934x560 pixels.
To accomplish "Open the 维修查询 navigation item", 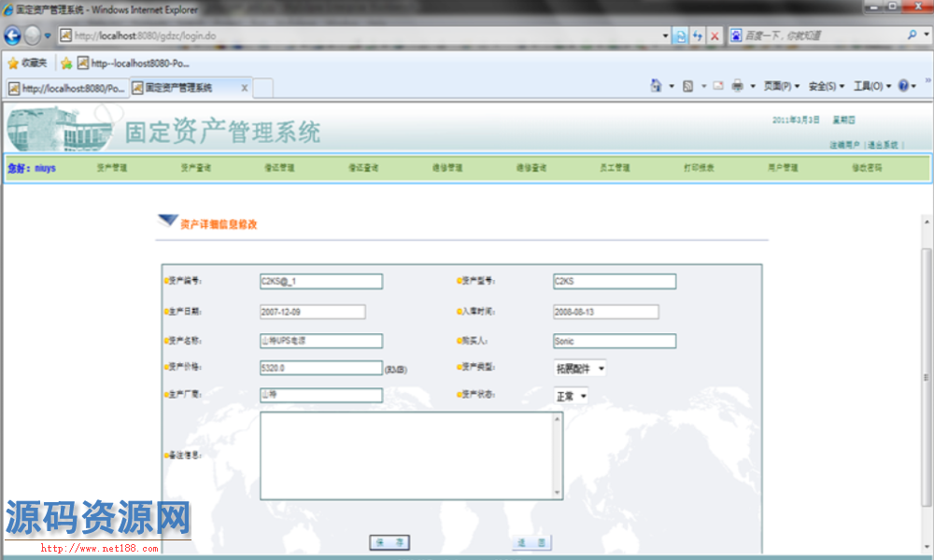I will click(531, 168).
